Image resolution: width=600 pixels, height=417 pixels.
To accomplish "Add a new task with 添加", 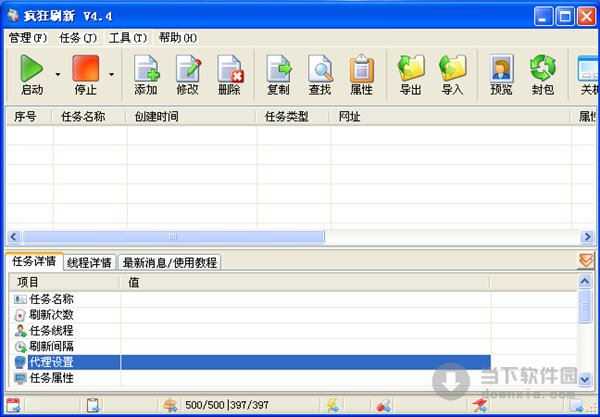I will (146, 75).
